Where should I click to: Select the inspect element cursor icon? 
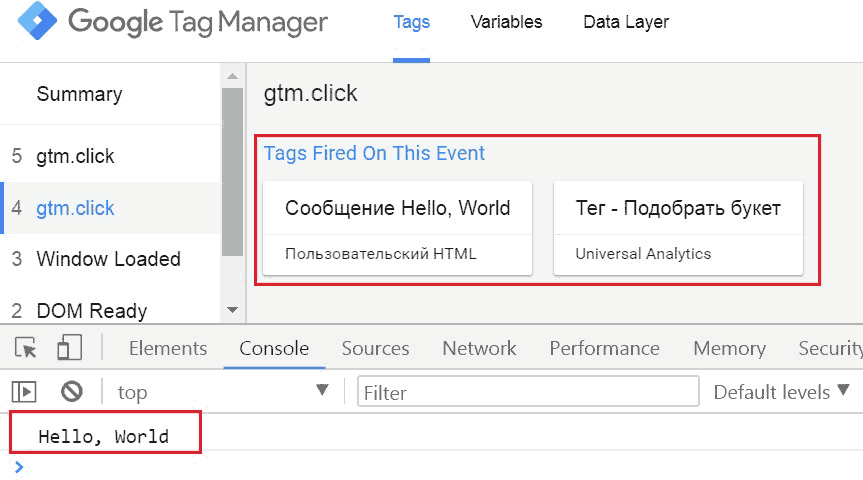pos(25,348)
